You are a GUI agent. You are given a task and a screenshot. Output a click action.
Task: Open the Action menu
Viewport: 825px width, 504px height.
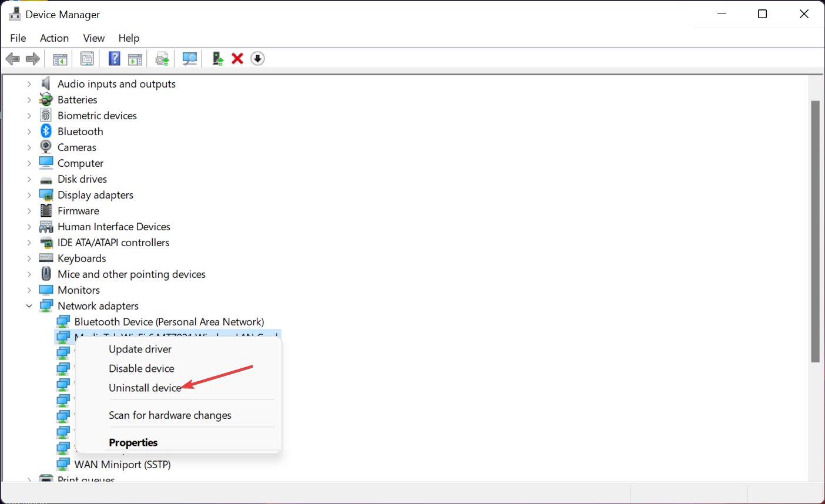[x=54, y=38]
